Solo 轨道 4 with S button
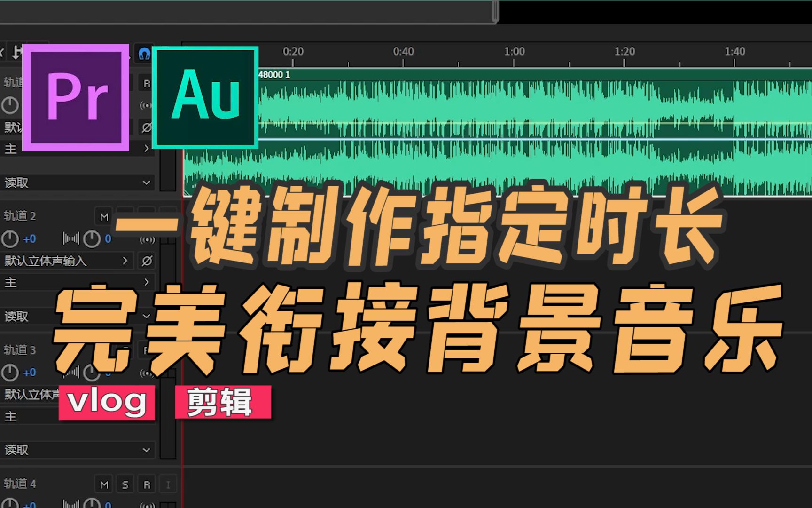 tap(125, 484)
